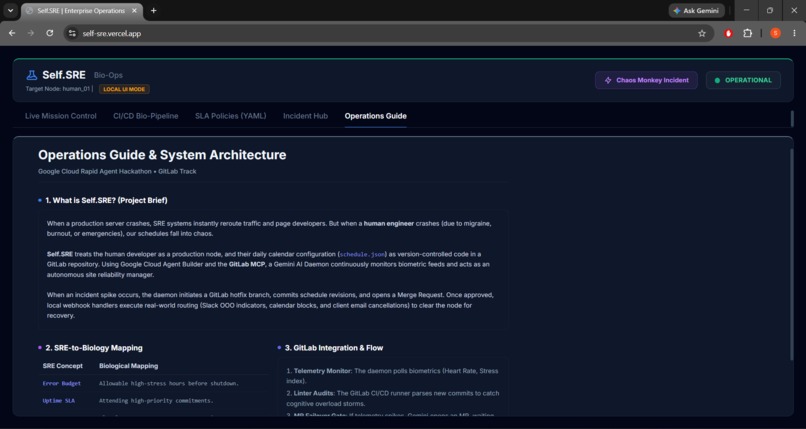This screenshot has height=429, width=806.
Task: Click the Telemetry Monitor list item
Action: (x=392, y=376)
